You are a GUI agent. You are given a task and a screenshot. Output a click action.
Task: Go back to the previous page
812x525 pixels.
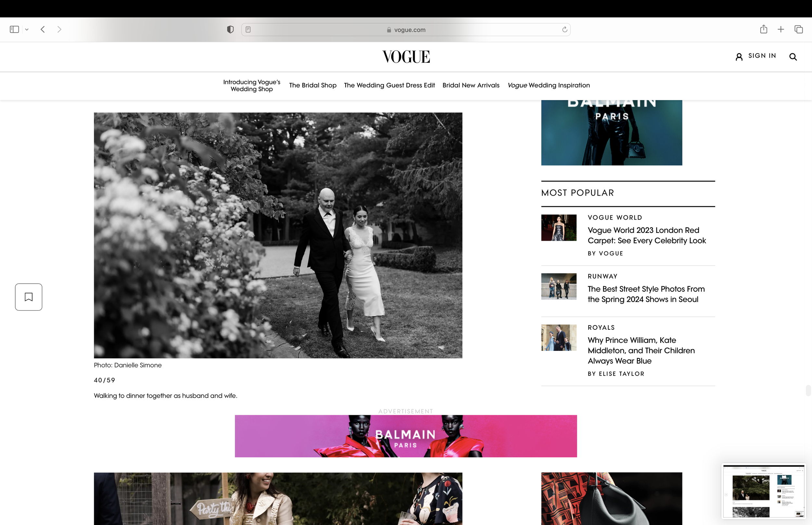point(43,30)
